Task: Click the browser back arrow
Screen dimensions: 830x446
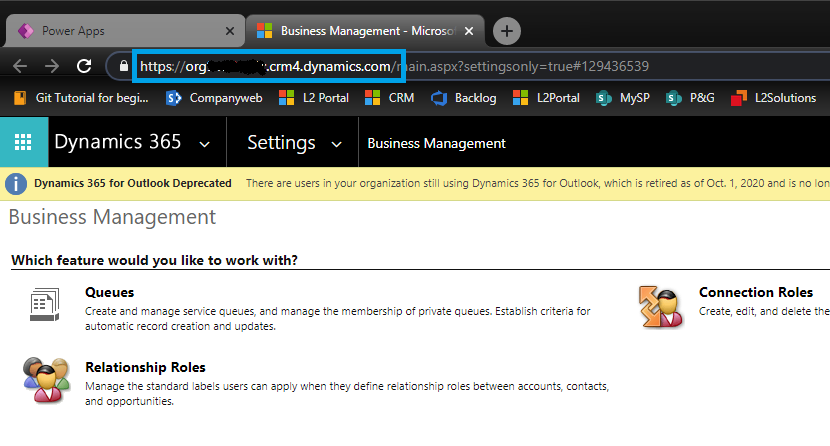Action: (21, 67)
